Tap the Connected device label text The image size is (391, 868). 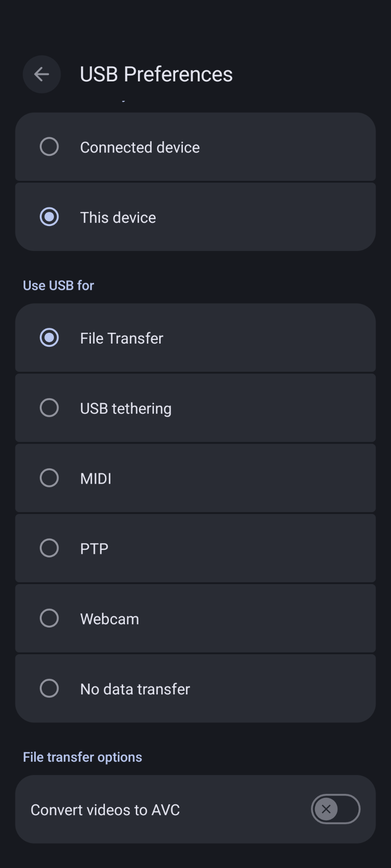[x=140, y=147]
